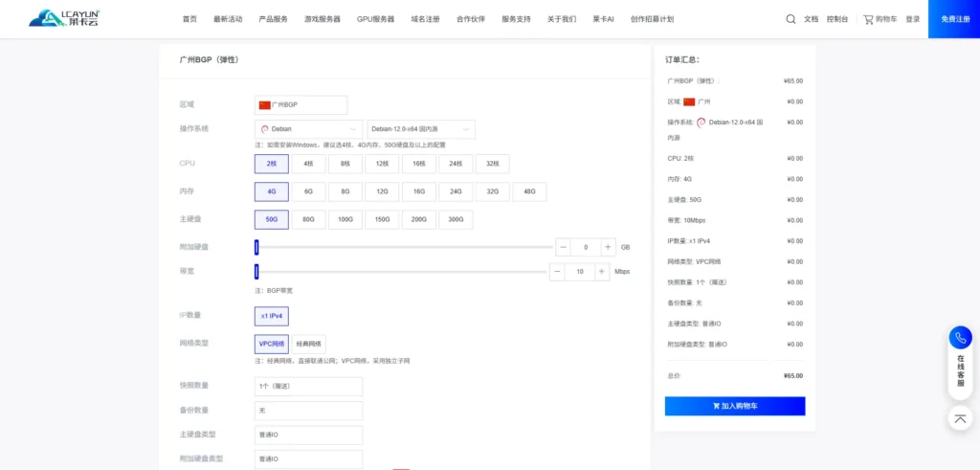
Task: Select the 4核 CPU option
Action: 308,164
